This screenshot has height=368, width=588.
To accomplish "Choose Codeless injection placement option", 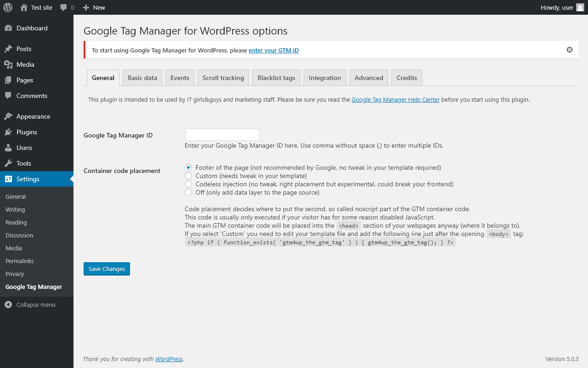I will pos(188,184).
